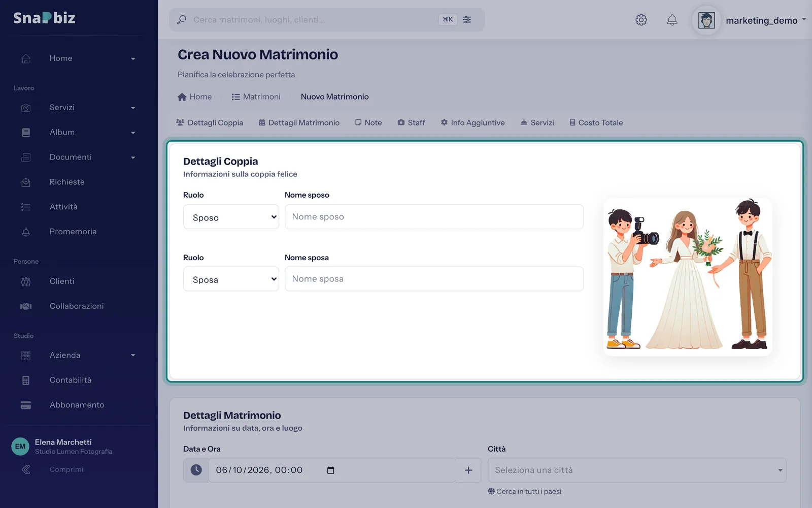This screenshot has height=508, width=812.
Task: Collapse sidebar with Comprimi chevron icon
Action: [26, 469]
